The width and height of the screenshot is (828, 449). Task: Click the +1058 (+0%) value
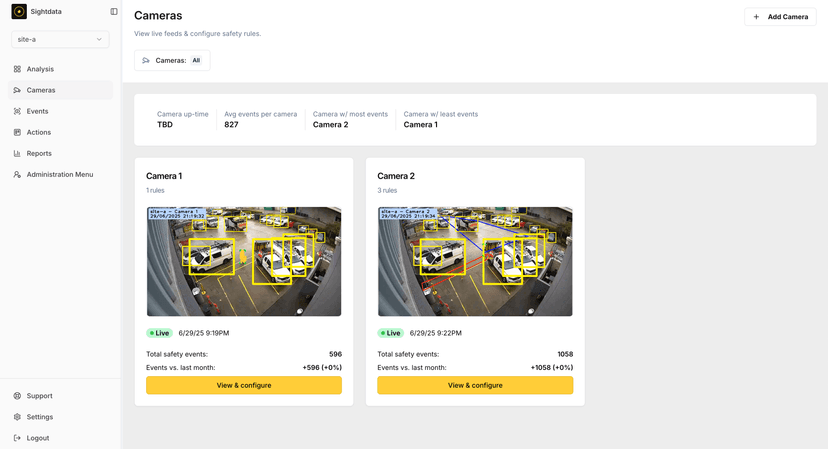(x=552, y=368)
